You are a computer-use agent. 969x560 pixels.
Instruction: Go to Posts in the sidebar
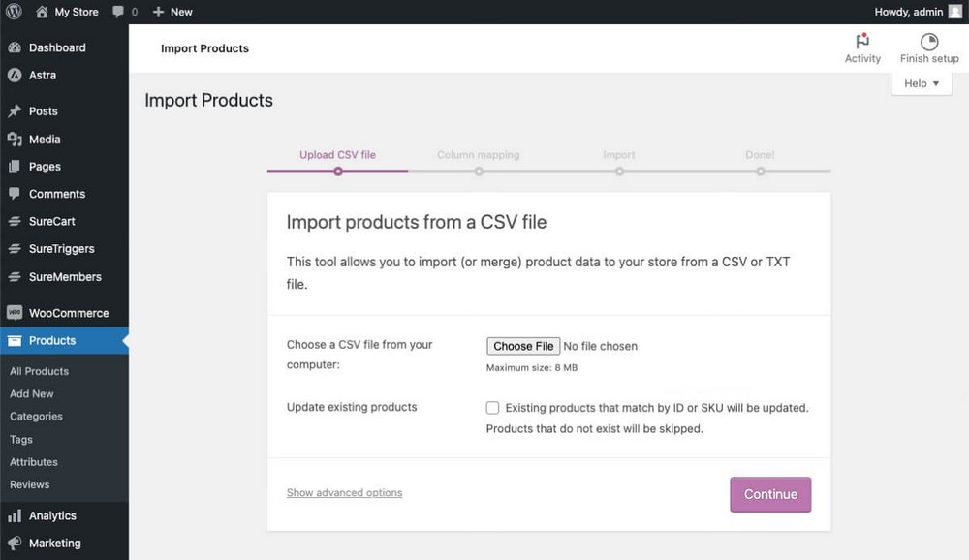[44, 111]
